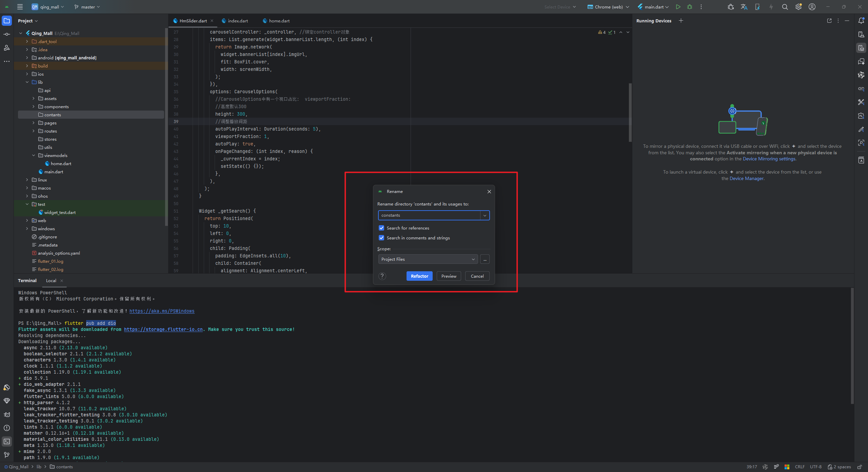The width and height of the screenshot is (868, 472).
Task: Open the Scope Project Files dropdown
Action: pos(428,259)
